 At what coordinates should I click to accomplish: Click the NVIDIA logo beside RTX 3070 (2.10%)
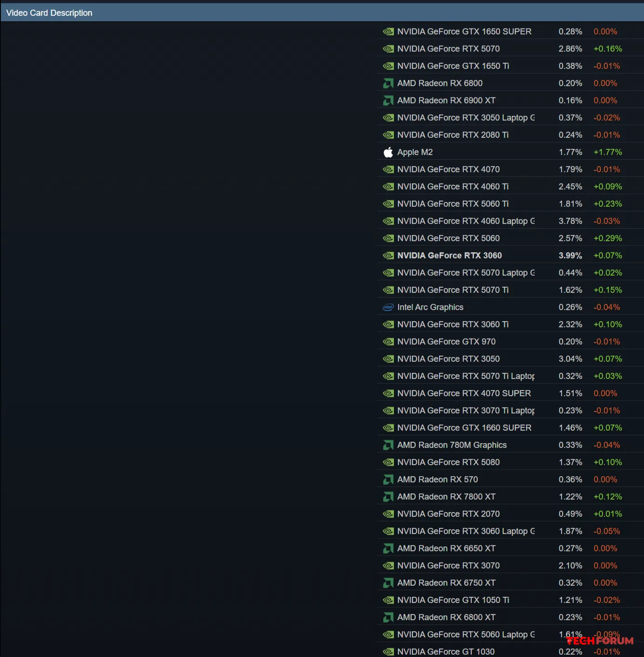click(388, 566)
